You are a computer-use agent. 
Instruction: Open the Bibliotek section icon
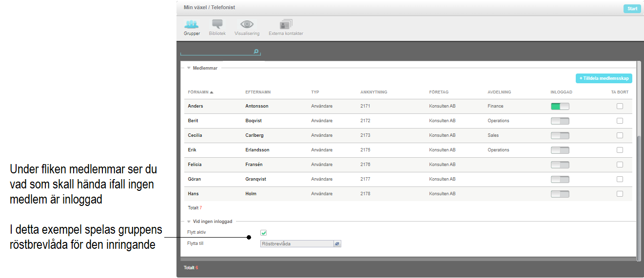[x=217, y=24]
